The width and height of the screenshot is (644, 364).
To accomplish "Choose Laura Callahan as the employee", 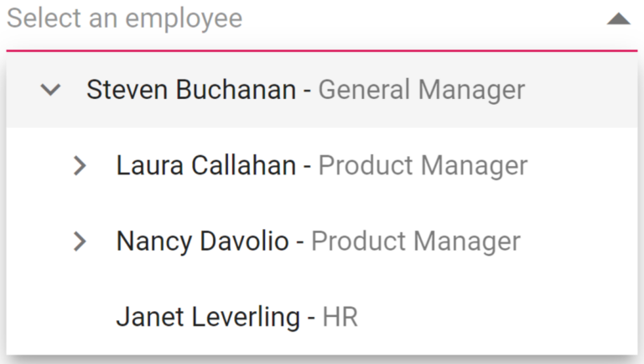I will [x=206, y=166].
